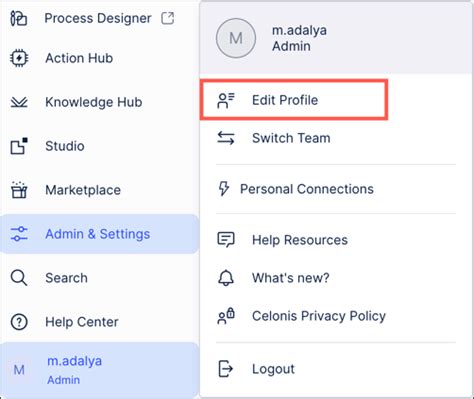Select the Action Hub chip icon
The image size is (474, 399).
tap(19, 58)
